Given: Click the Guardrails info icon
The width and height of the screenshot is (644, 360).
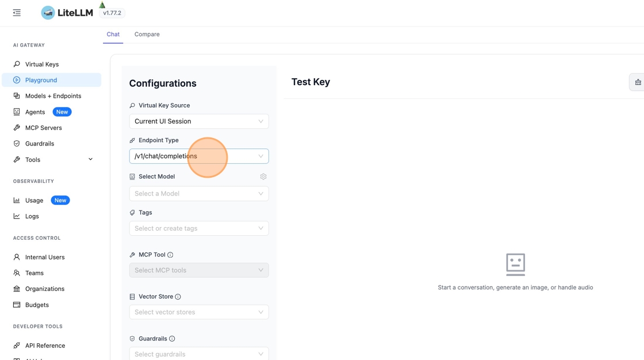Looking at the screenshot, I should [172, 339].
